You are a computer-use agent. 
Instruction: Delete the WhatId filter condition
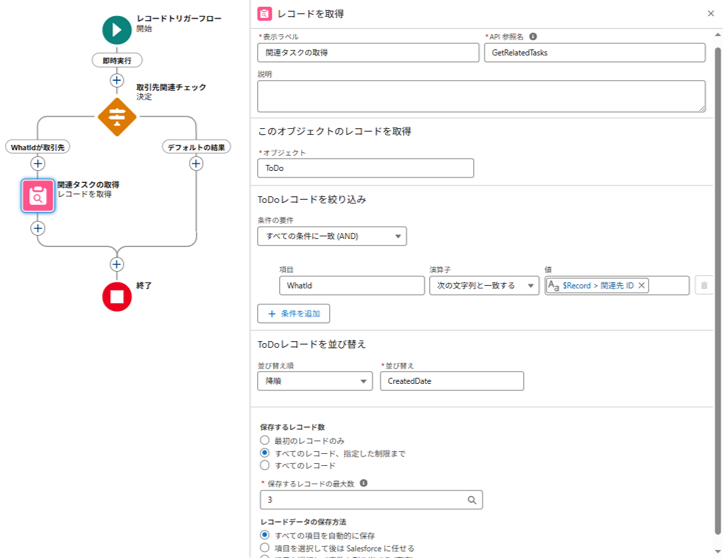tap(704, 285)
